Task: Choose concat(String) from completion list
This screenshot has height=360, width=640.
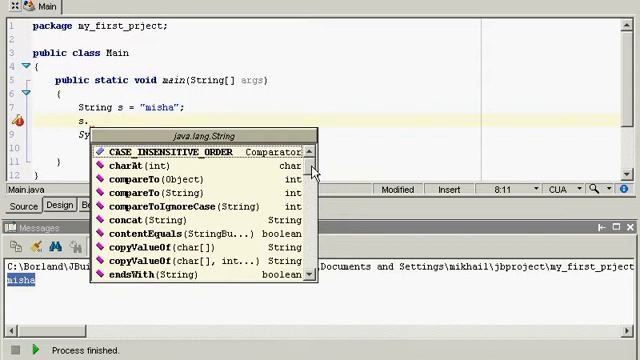Action: tap(198, 220)
